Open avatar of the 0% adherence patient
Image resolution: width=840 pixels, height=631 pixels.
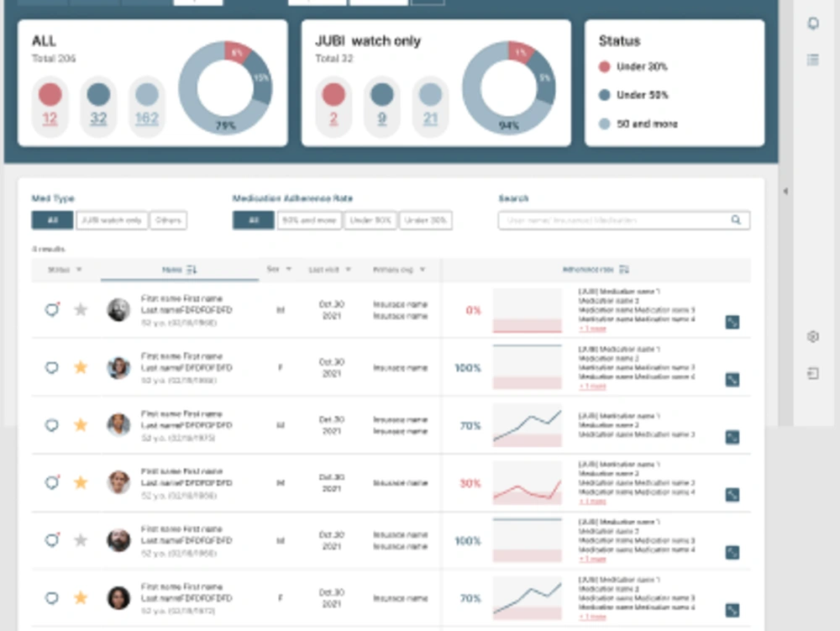(118, 309)
